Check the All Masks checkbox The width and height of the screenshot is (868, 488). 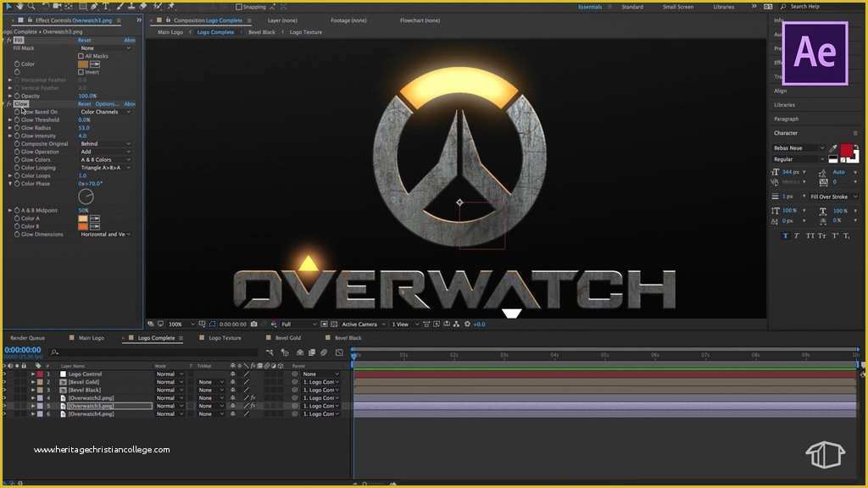coord(81,56)
